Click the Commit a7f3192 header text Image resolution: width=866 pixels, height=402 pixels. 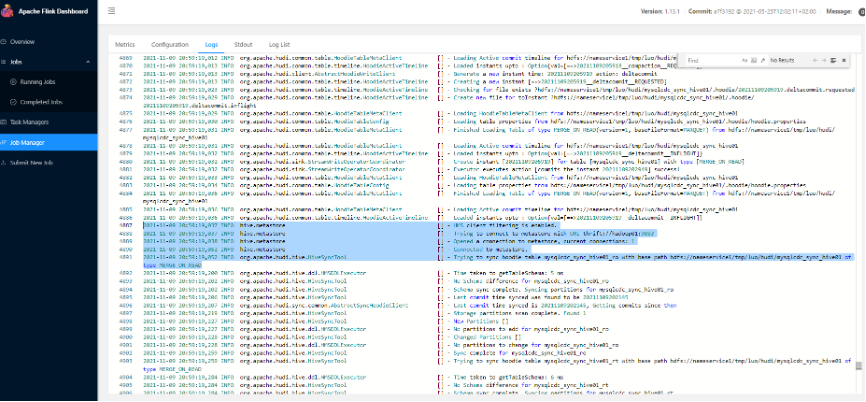(754, 12)
